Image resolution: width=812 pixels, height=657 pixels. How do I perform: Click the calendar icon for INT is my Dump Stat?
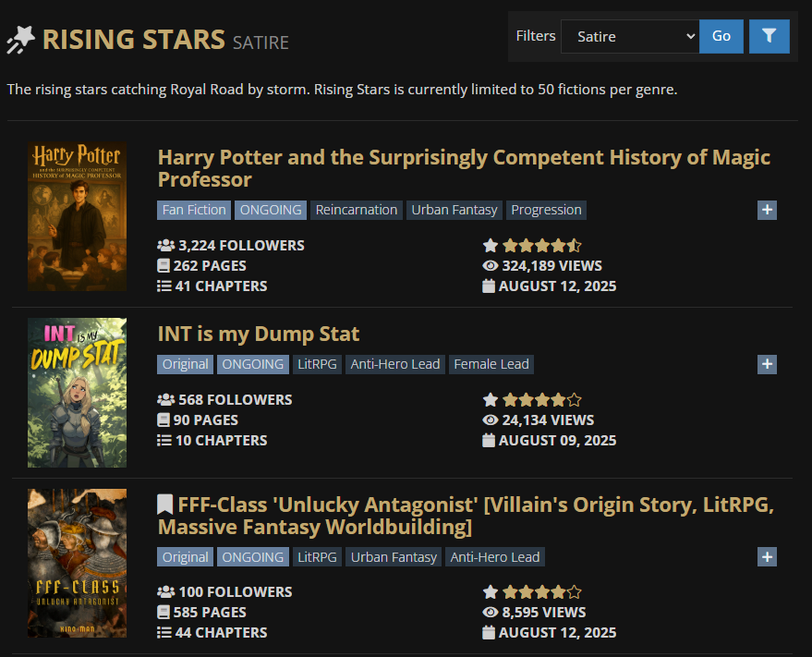point(489,440)
